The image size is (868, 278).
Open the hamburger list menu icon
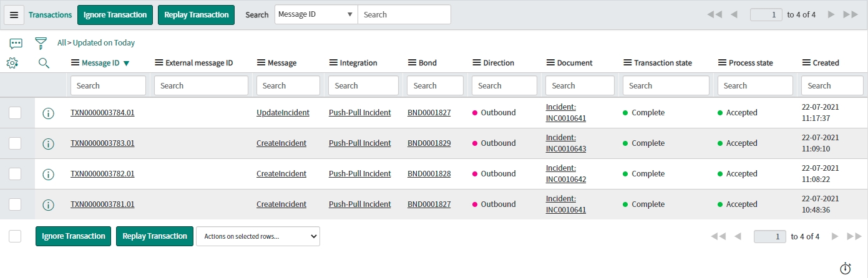(14, 15)
